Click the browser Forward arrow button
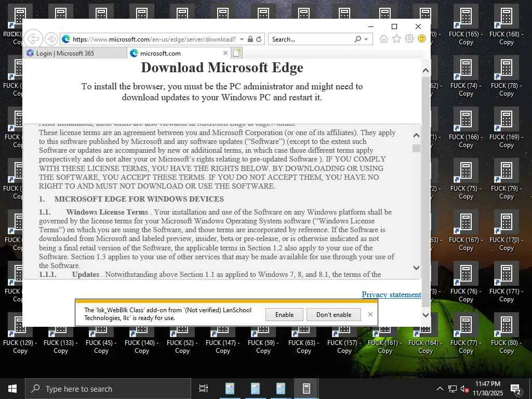This screenshot has height=399, width=532. point(51,39)
